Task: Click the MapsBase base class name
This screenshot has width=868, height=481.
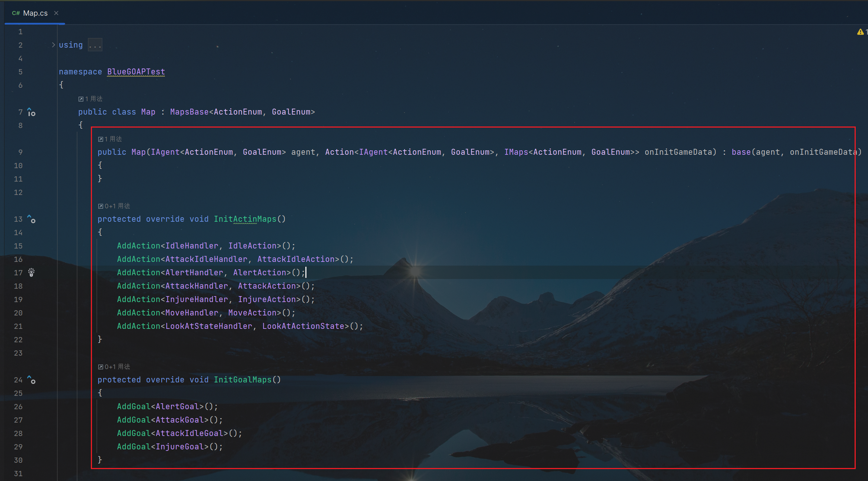Action: point(189,112)
